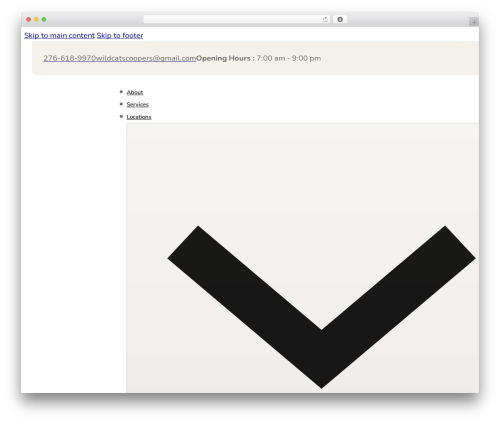Follow the Skip to footer link
Screen dimensions: 500x423
pos(120,35)
